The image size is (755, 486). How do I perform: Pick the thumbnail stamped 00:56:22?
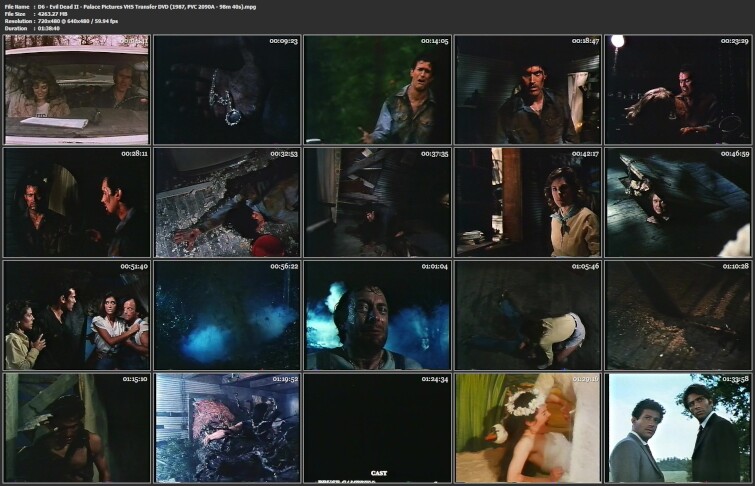[227, 315]
